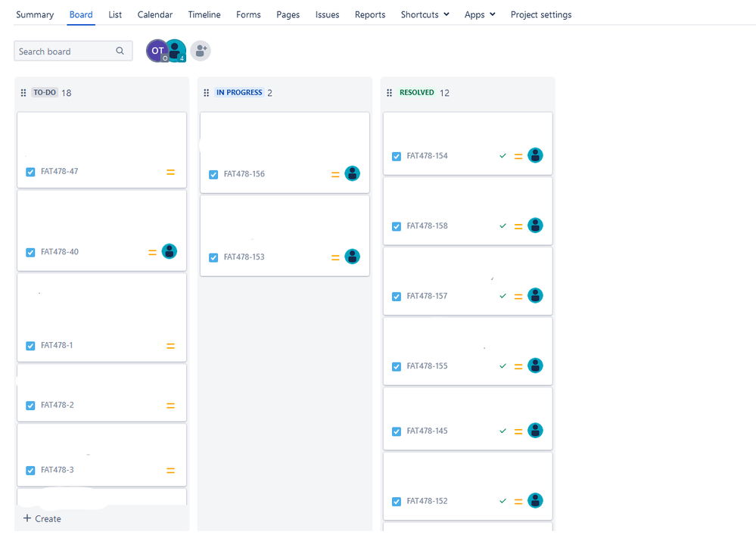Click the medium priority icon on FAT478-156
This screenshot has width=756, height=535.
point(335,175)
